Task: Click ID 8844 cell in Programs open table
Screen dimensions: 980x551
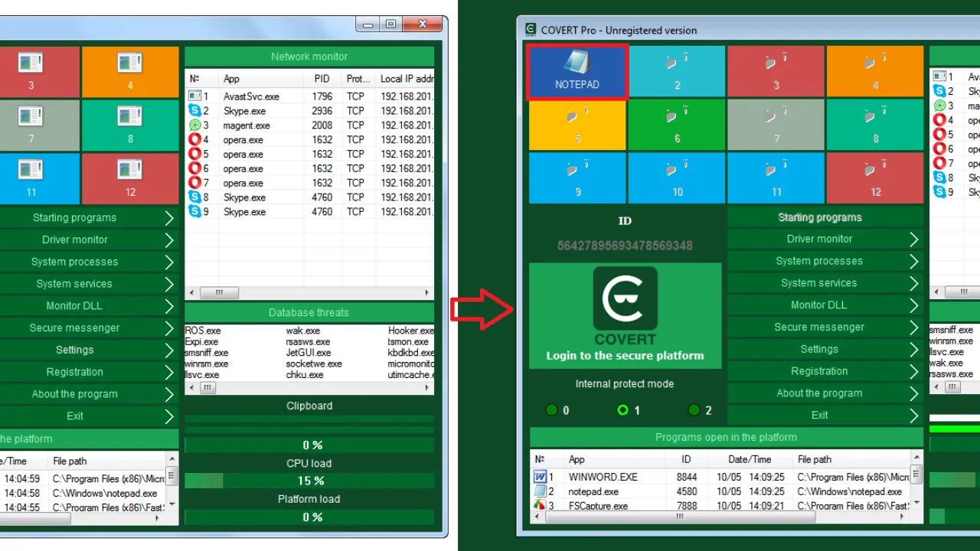Action: click(x=687, y=477)
